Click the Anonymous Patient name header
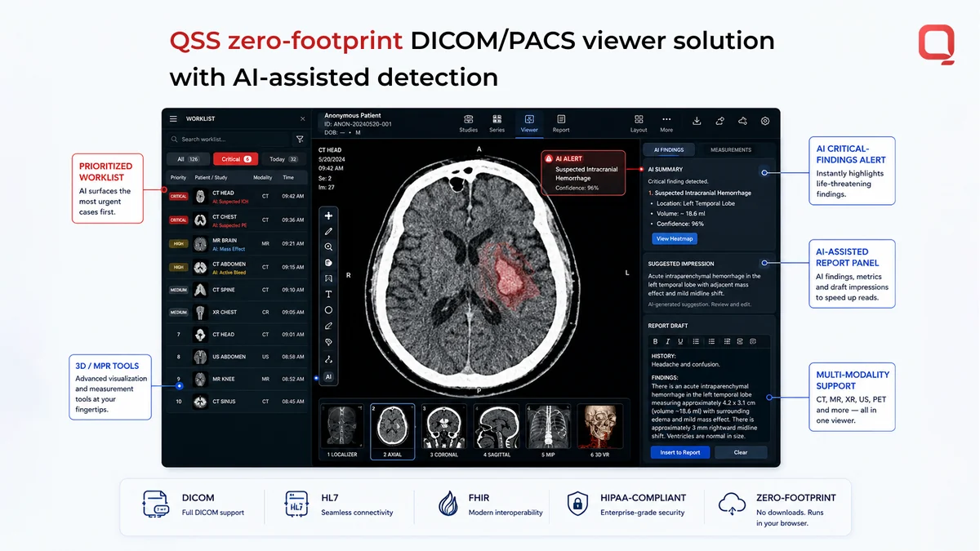Image resolution: width=980 pixels, height=551 pixels. pos(353,116)
